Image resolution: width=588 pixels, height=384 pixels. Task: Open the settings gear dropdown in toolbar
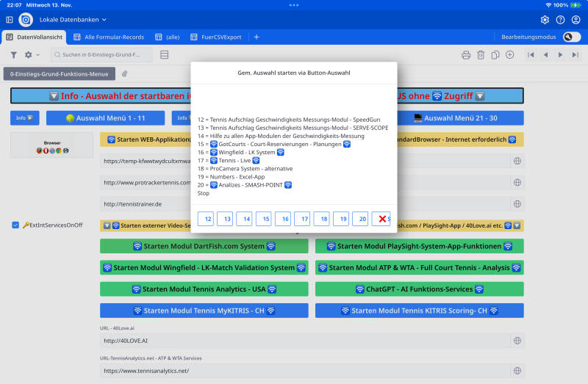pyautogui.click(x=32, y=55)
